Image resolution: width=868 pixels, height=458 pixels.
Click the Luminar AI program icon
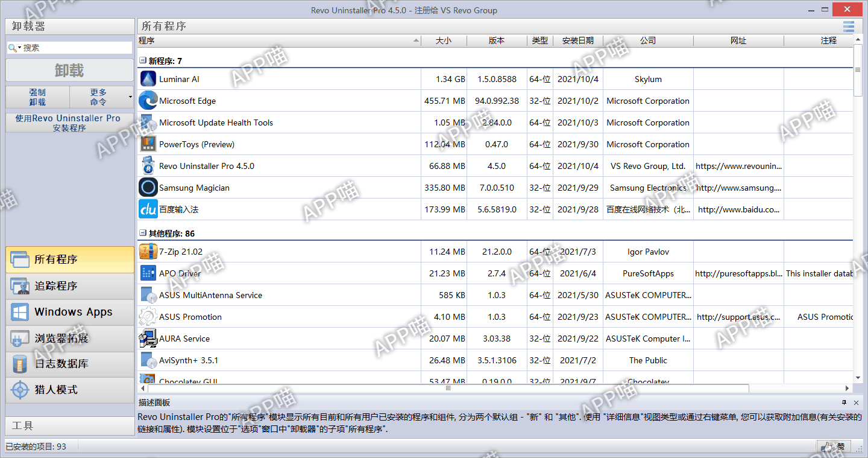point(148,79)
